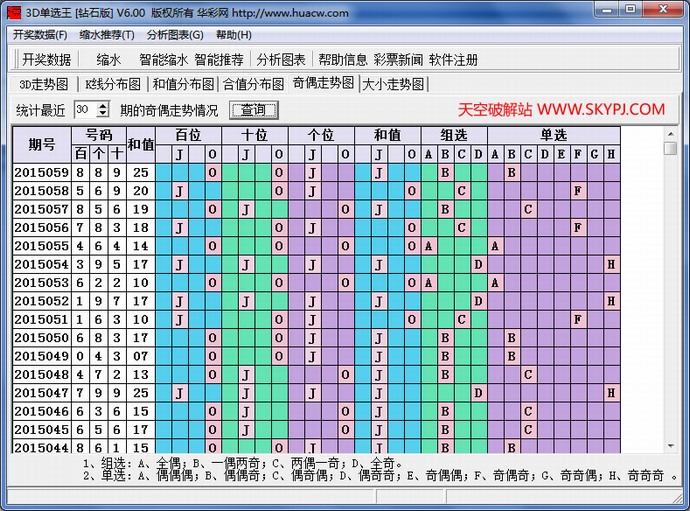Open 智能缩水 from the toolbar
The image size is (690, 511).
pyautogui.click(x=163, y=60)
